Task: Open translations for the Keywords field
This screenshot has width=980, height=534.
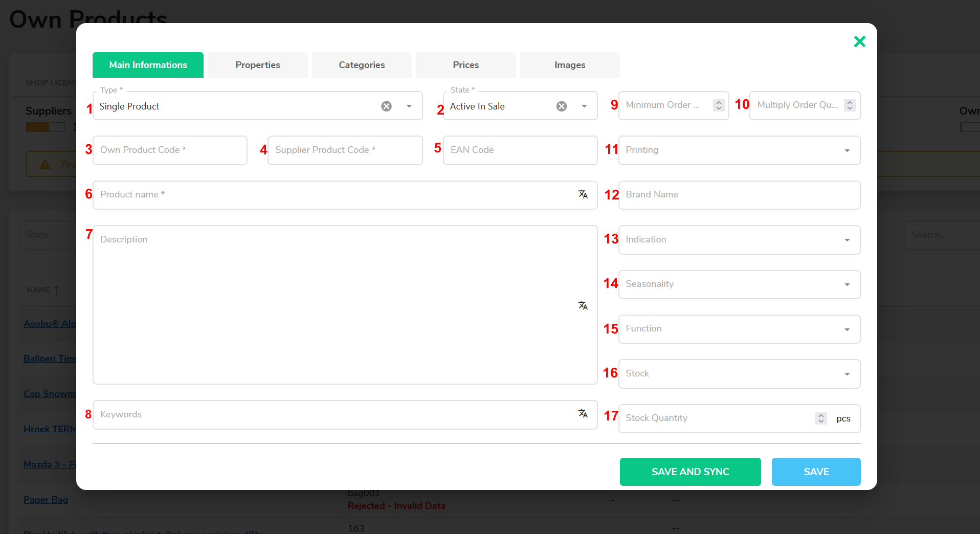Action: [583, 414]
